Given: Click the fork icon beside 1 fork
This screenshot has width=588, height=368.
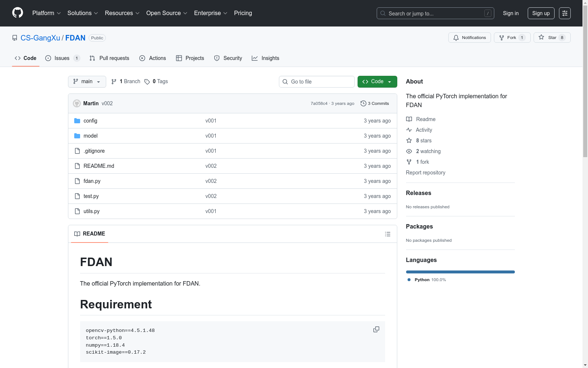Looking at the screenshot, I should click(x=409, y=162).
